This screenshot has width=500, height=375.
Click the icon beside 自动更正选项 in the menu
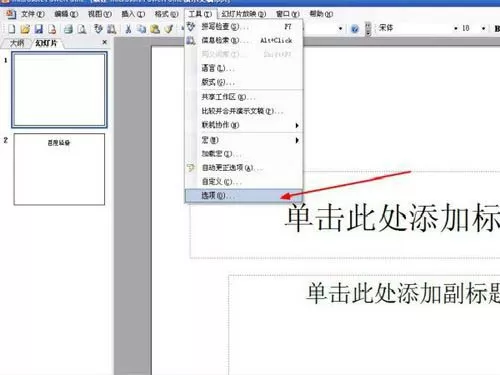[191, 168]
